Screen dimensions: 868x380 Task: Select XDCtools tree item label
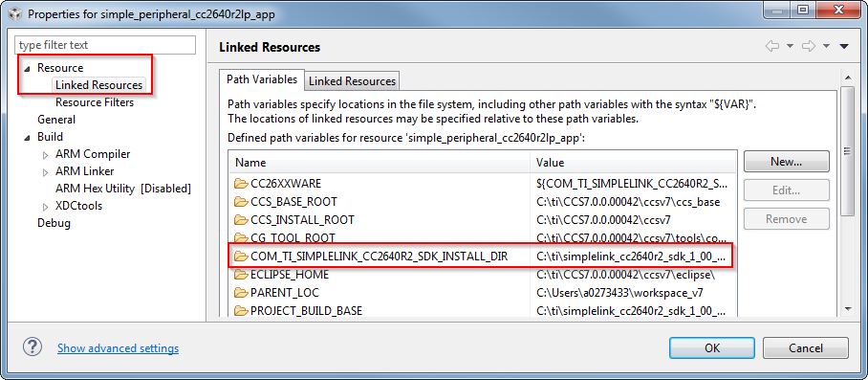pyautogui.click(x=78, y=206)
